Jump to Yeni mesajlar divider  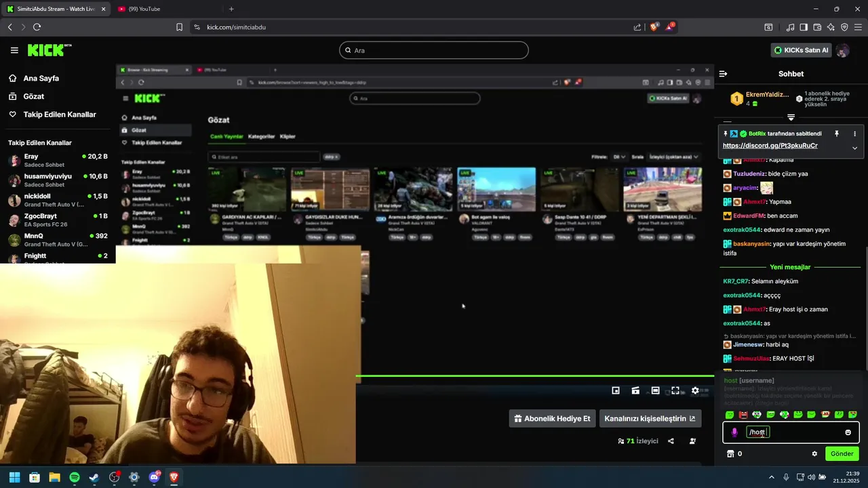point(790,267)
